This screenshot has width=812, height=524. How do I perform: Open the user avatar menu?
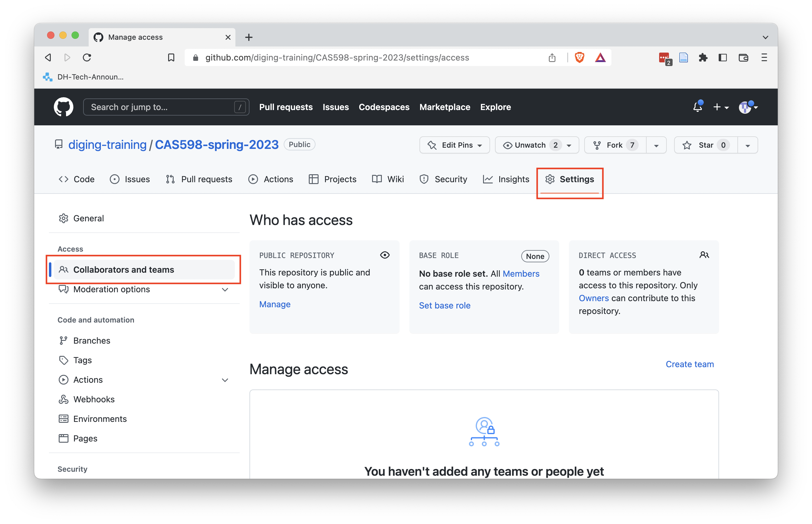(x=748, y=107)
